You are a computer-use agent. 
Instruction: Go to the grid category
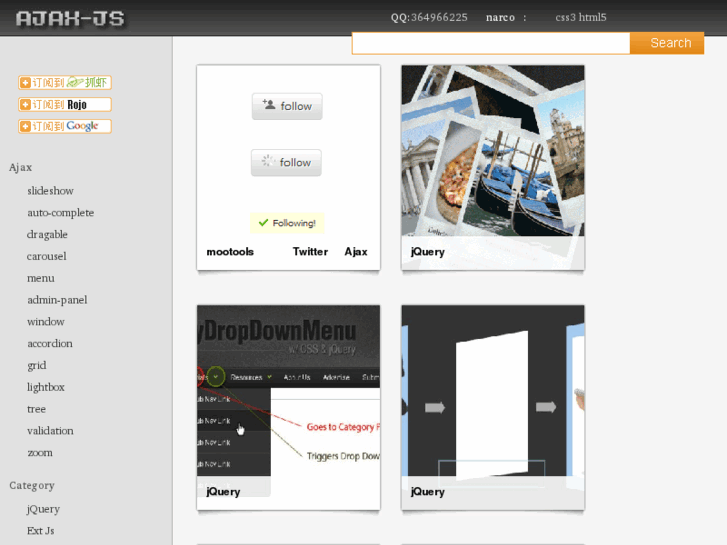click(x=37, y=365)
